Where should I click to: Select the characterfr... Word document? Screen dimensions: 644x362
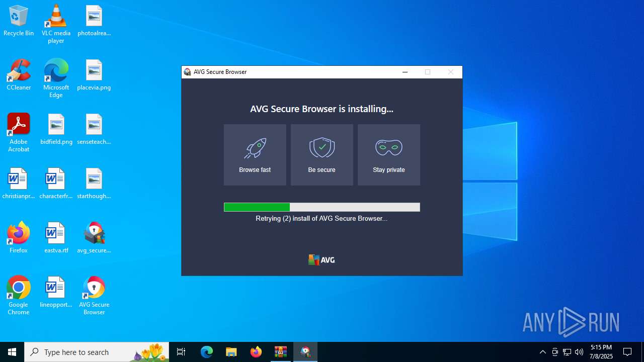(56, 184)
